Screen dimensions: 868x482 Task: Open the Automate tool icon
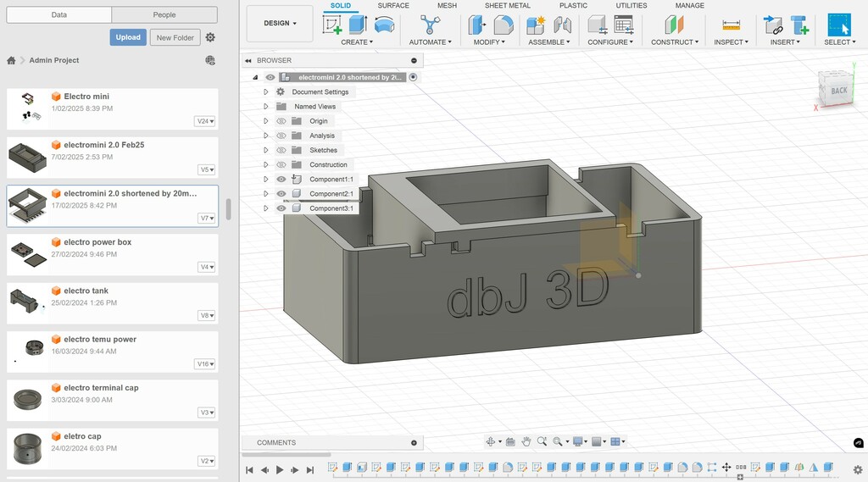430,25
